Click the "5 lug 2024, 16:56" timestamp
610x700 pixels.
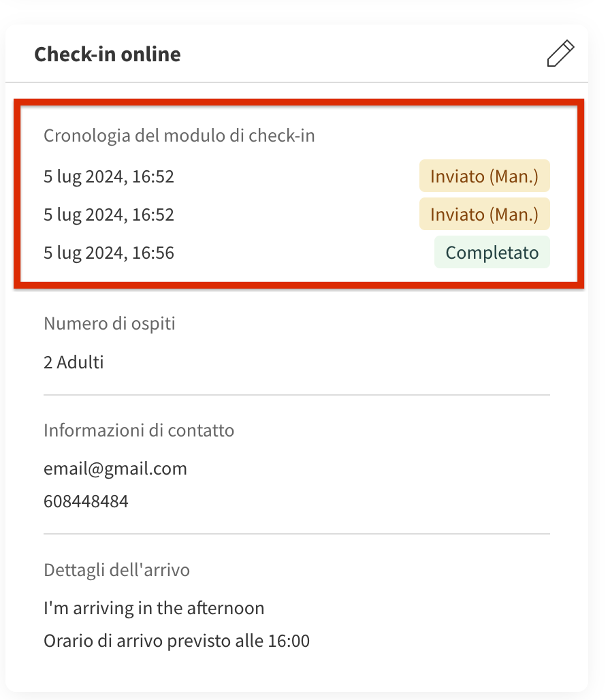pos(109,253)
